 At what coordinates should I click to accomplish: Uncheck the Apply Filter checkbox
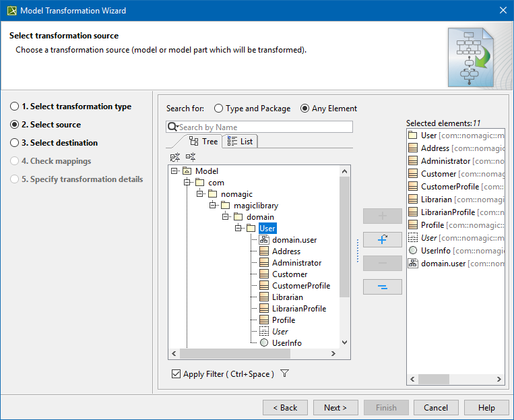point(176,374)
